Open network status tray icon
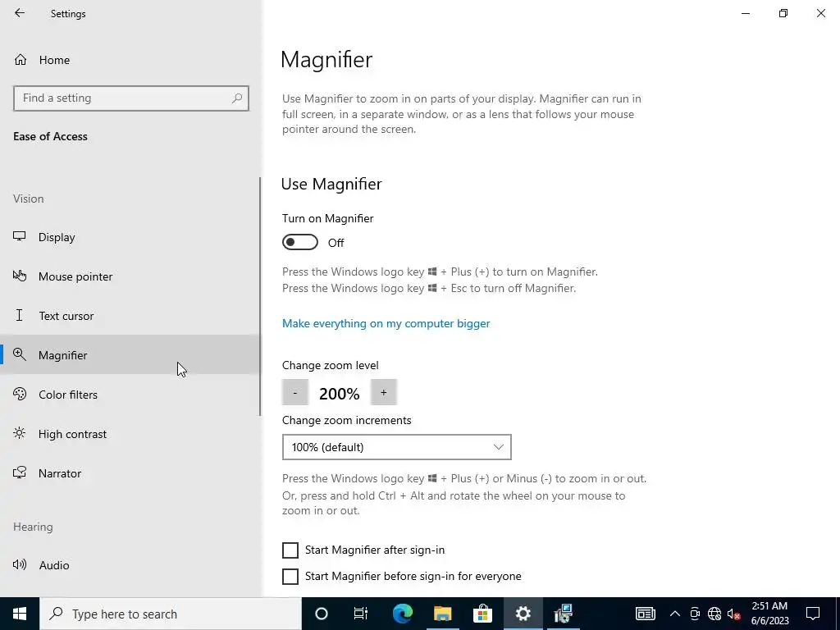840x630 pixels. (x=714, y=614)
